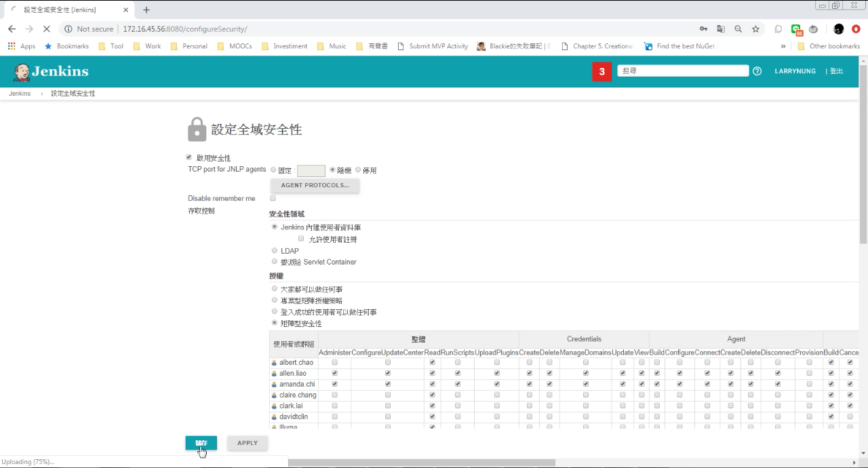868x468 pixels.
Task: Open the 有聲書 bookmarks folder
Action: tap(372, 46)
